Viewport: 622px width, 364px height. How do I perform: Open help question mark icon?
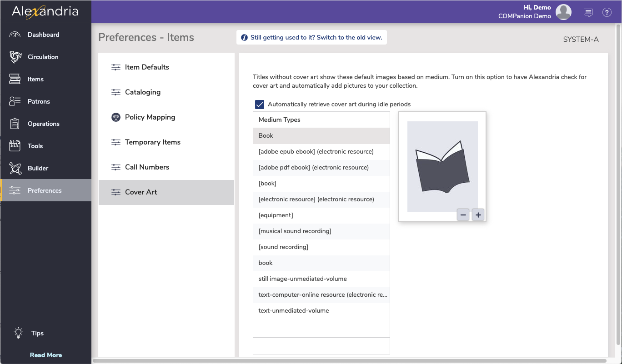pyautogui.click(x=607, y=12)
